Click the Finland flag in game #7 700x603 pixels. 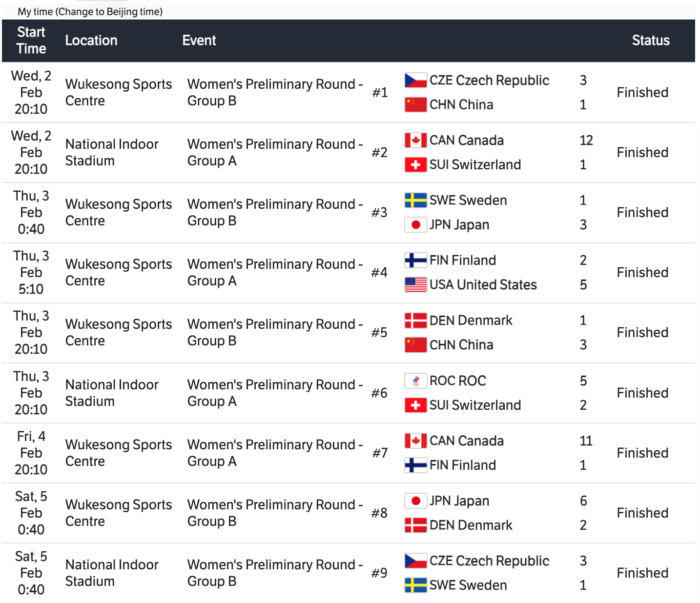415,465
